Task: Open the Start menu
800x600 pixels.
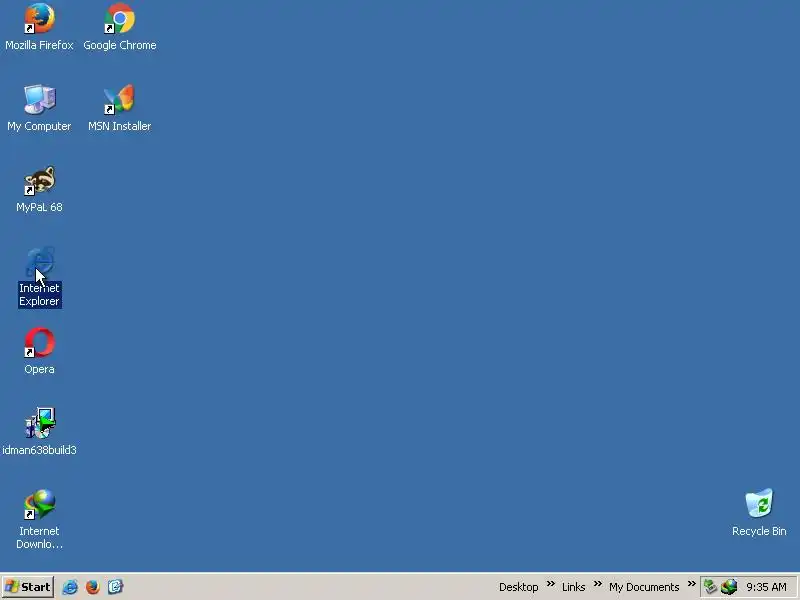Action: coord(28,587)
